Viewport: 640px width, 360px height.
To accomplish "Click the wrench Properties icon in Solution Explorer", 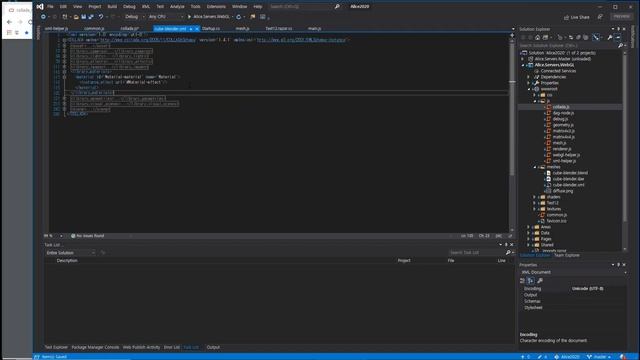I will [610, 38].
